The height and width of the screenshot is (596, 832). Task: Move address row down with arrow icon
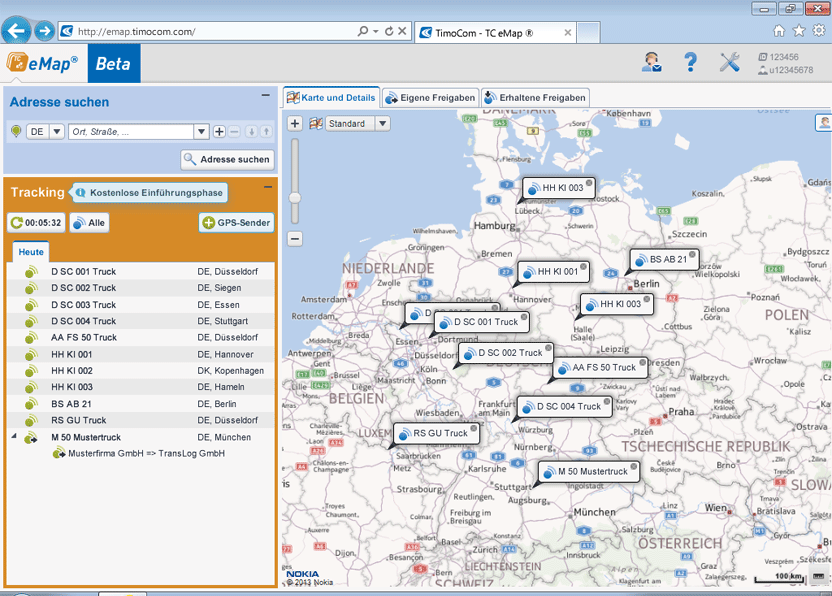(252, 132)
